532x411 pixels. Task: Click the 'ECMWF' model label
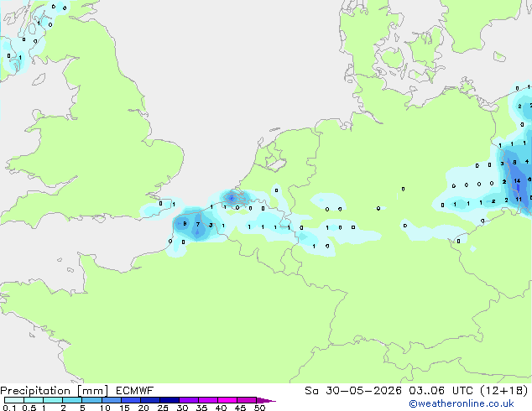point(135,391)
